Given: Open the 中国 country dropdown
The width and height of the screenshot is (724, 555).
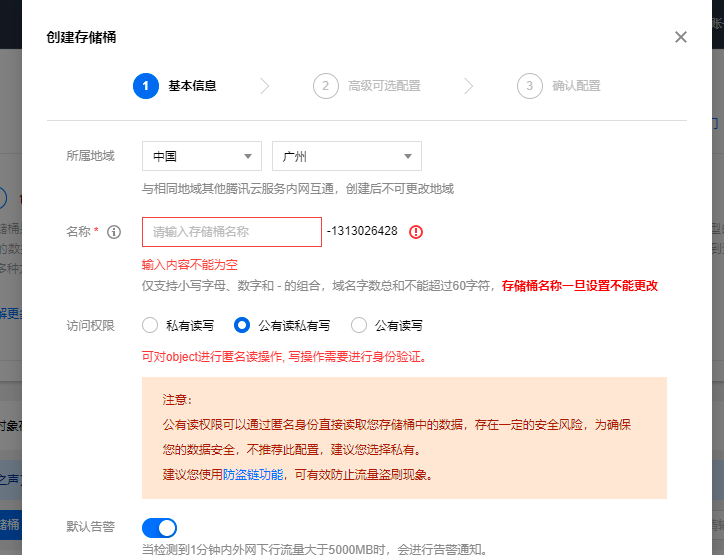Looking at the screenshot, I should tap(202, 156).
